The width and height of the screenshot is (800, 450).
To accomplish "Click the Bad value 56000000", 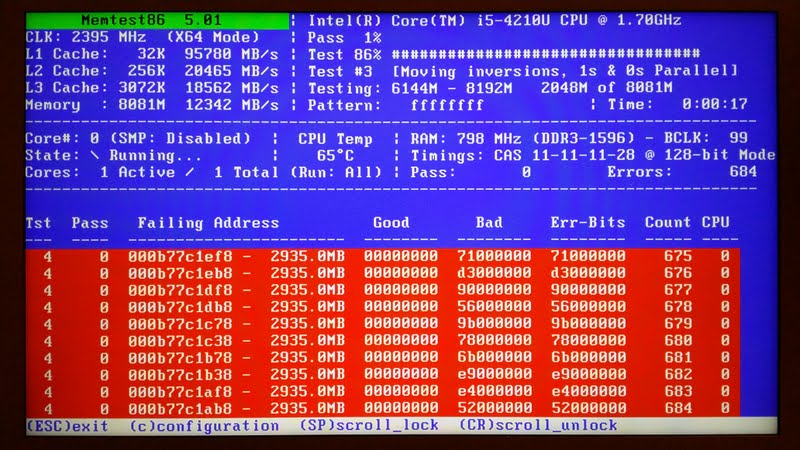I will tap(494, 306).
